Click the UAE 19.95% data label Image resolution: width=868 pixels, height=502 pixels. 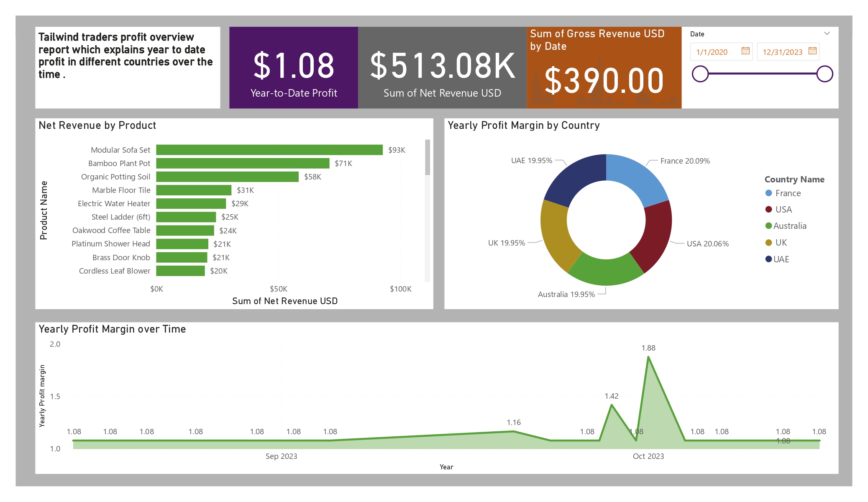[x=532, y=161]
